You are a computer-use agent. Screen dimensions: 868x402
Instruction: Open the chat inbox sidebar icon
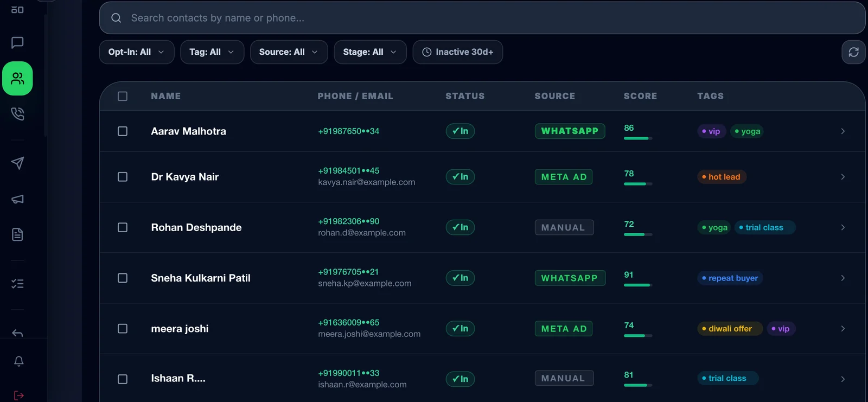(x=17, y=42)
